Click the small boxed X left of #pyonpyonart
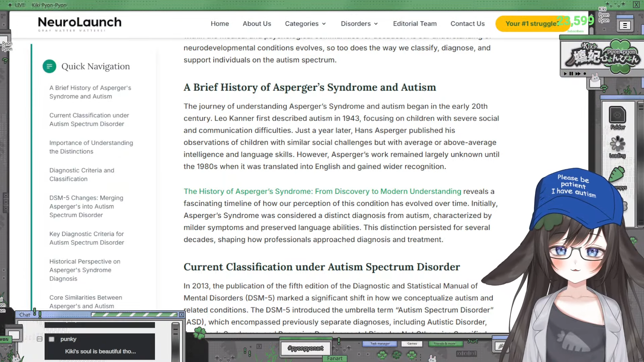Image resolution: width=644 pixels, height=362 pixels. 259,346
